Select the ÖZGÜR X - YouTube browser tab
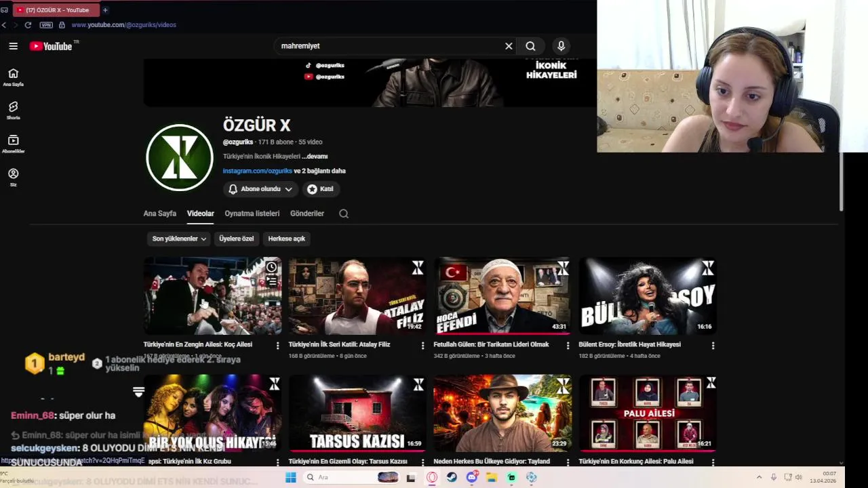 [56, 10]
